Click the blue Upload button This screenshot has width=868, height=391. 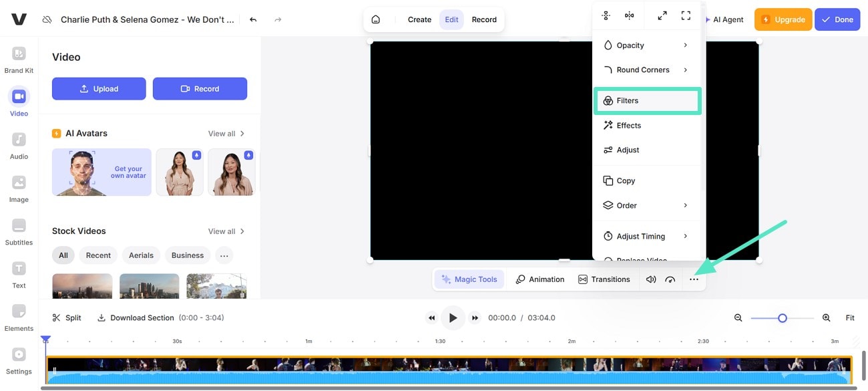99,89
